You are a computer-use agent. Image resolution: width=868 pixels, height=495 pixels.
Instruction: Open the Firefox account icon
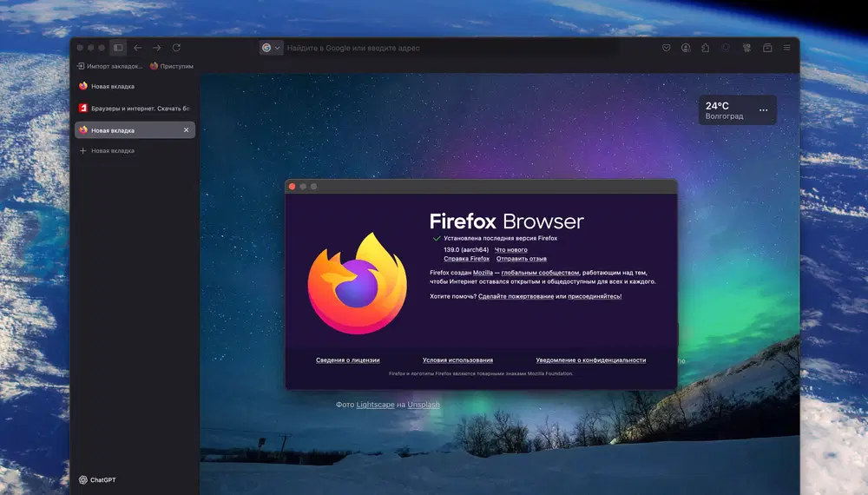pyautogui.click(x=686, y=48)
